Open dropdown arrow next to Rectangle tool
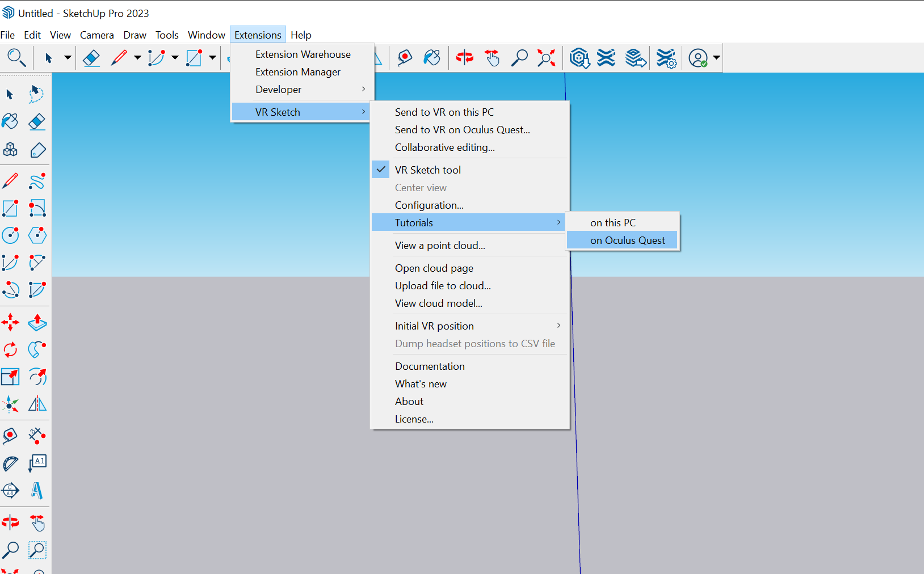 click(x=212, y=57)
